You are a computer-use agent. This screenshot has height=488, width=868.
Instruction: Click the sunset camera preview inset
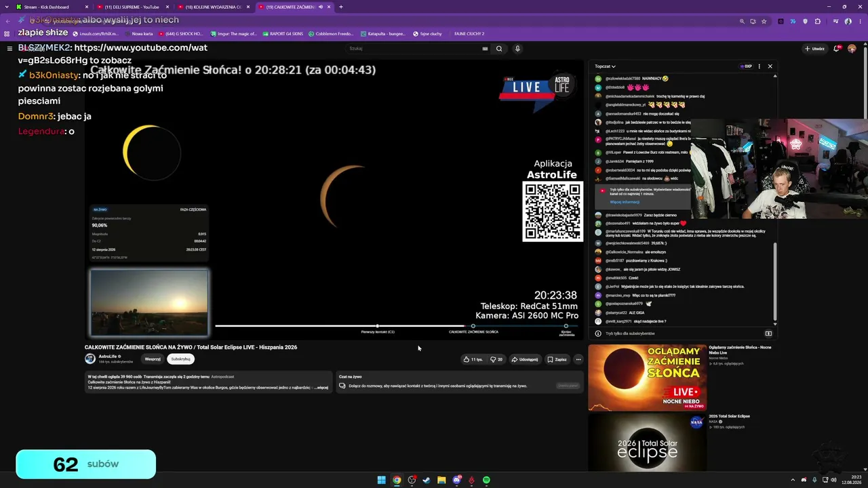pos(149,302)
